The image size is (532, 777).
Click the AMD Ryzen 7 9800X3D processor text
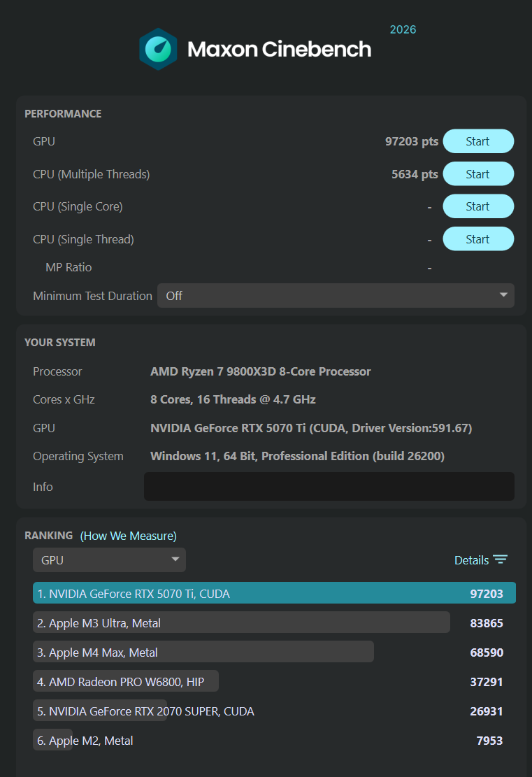point(261,371)
